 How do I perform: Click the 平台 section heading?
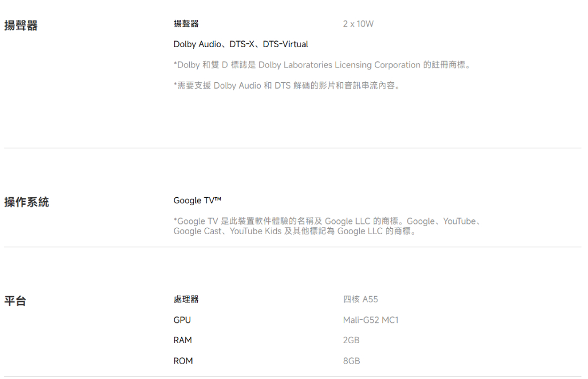point(16,300)
